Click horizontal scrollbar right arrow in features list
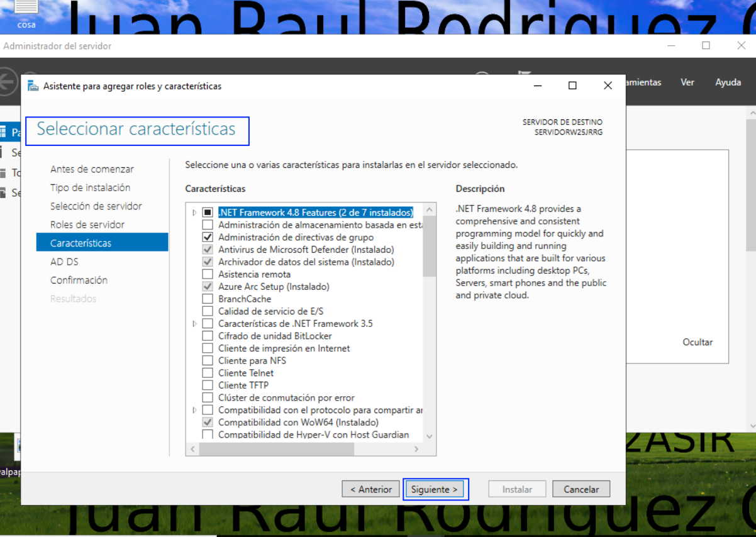Screen dimensions: 756x537 (x=416, y=449)
